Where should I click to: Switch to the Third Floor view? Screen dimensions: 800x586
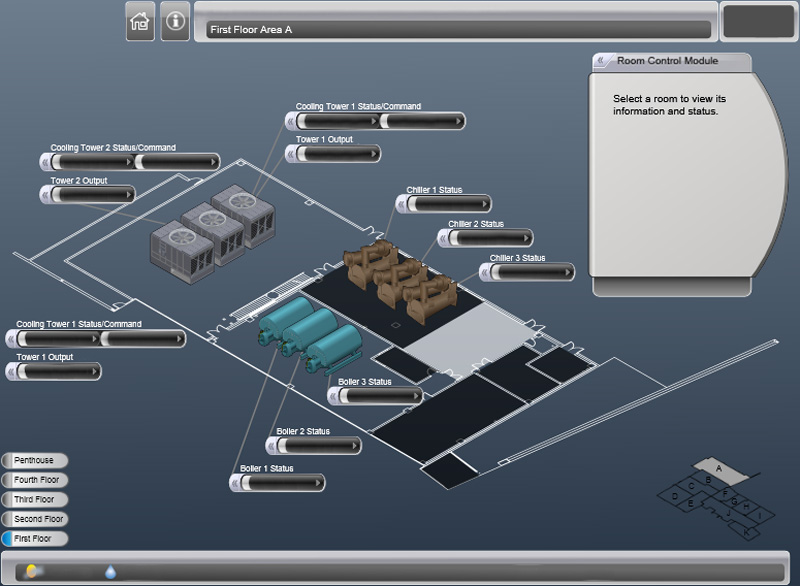[34, 499]
